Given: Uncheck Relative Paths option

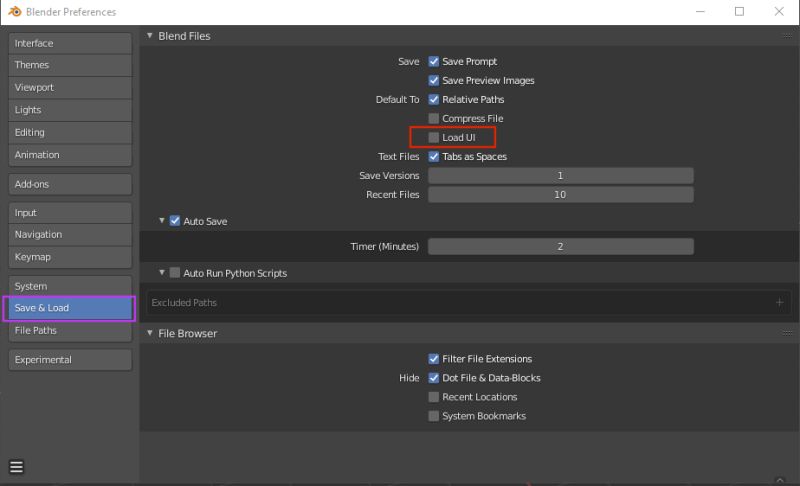Looking at the screenshot, I should (x=434, y=99).
